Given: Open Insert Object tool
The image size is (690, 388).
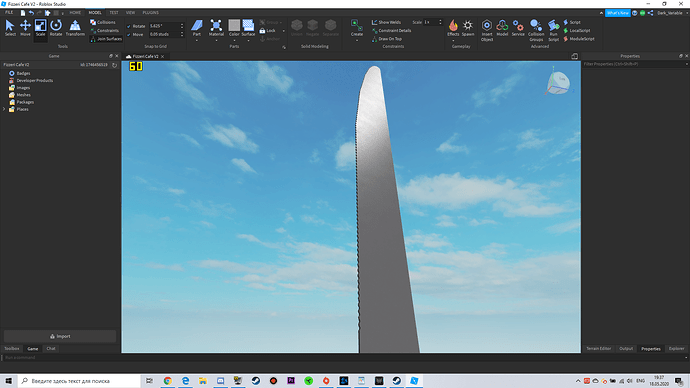Looking at the screenshot, I should click(487, 30).
